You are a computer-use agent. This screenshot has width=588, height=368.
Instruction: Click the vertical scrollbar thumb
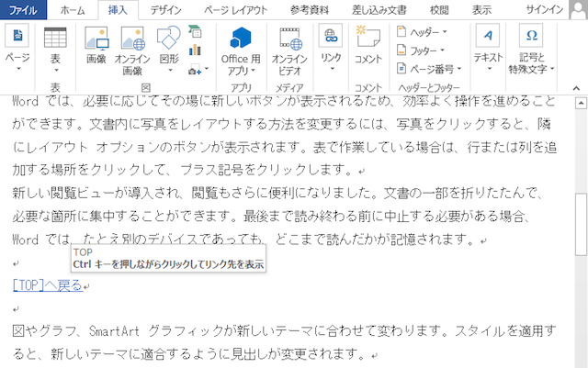(x=581, y=225)
